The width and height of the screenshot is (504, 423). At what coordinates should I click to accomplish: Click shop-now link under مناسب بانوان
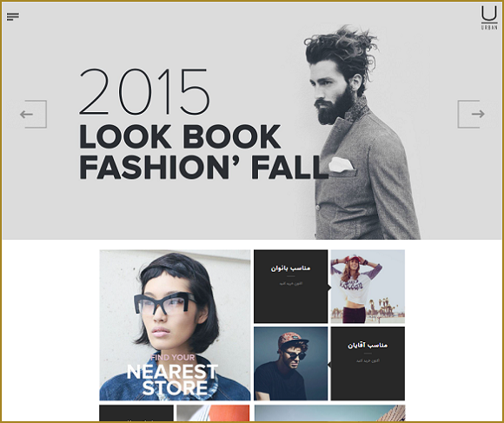(290, 284)
